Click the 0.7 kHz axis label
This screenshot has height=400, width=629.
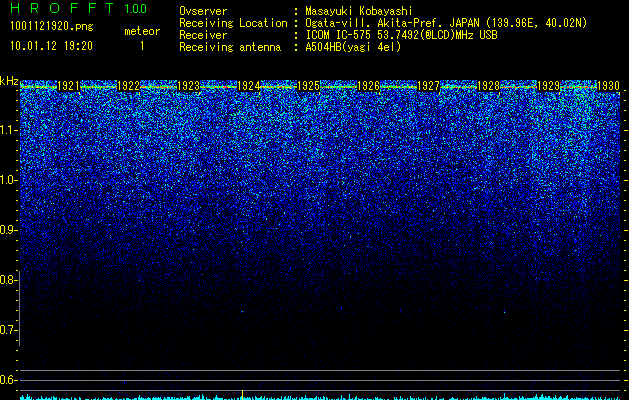tap(8, 330)
